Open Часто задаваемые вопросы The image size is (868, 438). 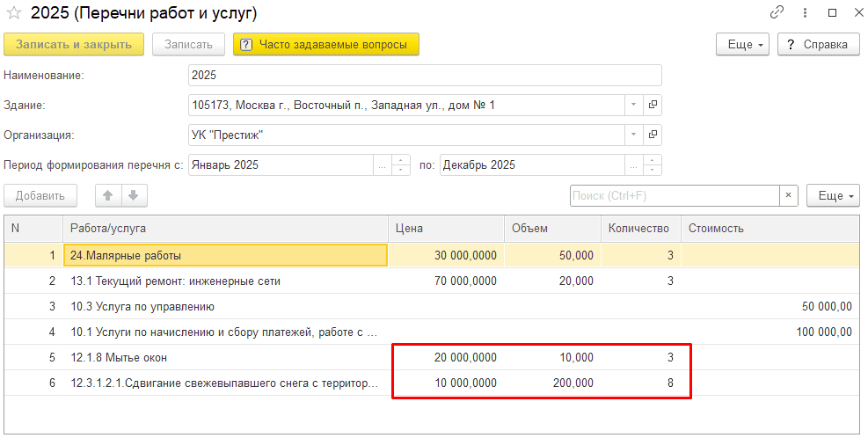pyautogui.click(x=325, y=44)
